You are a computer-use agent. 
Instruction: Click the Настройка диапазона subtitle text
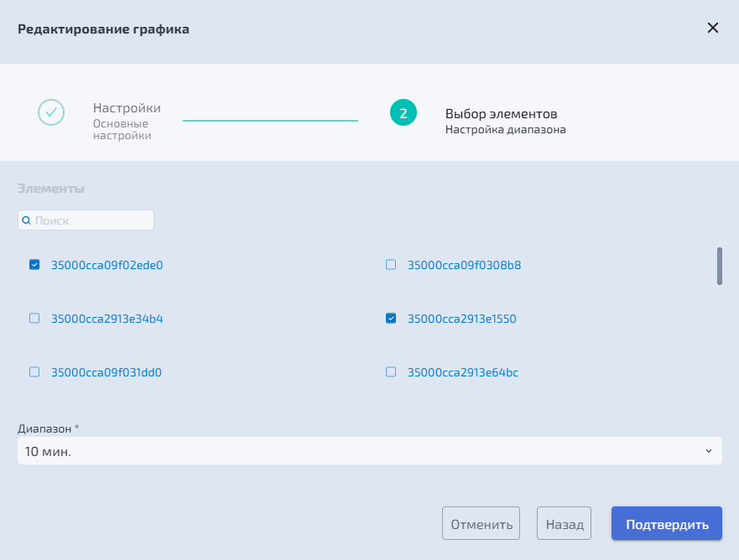click(505, 129)
